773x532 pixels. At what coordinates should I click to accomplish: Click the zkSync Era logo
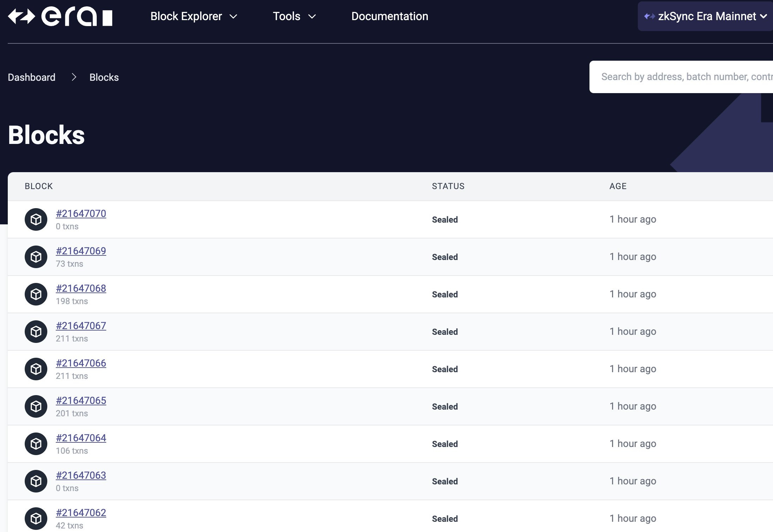tap(60, 16)
